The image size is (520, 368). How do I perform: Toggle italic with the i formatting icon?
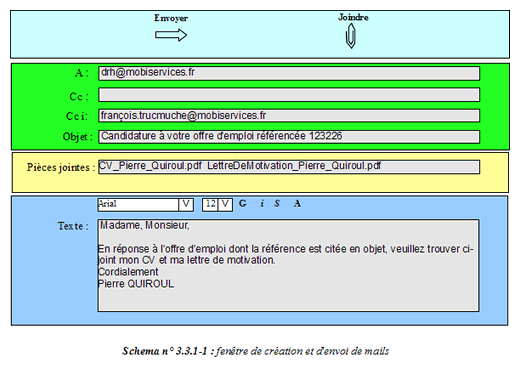pyautogui.click(x=262, y=203)
